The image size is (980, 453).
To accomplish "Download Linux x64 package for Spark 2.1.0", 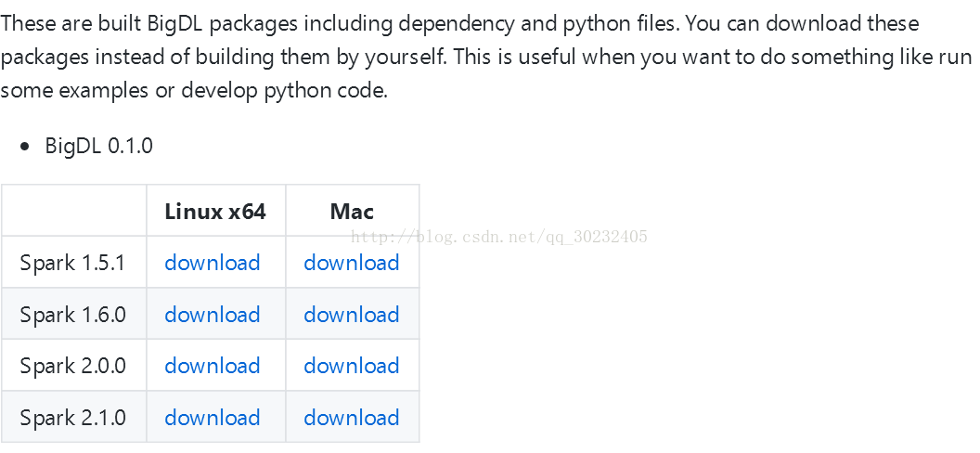I will (x=213, y=418).
